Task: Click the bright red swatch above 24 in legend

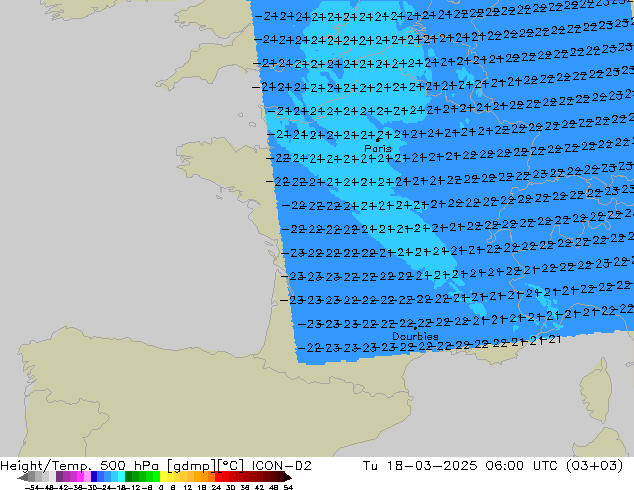Action: [218, 476]
